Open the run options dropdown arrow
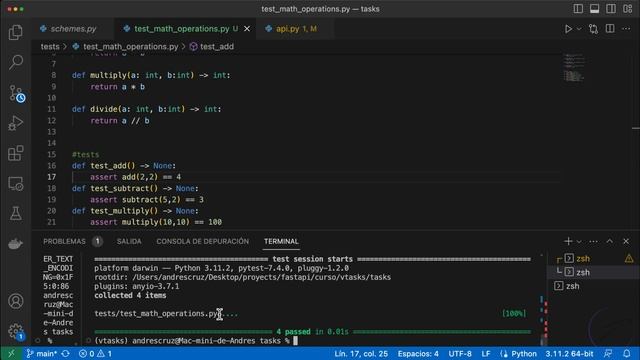Screen dimensions: 640x360 [x=579, y=29]
